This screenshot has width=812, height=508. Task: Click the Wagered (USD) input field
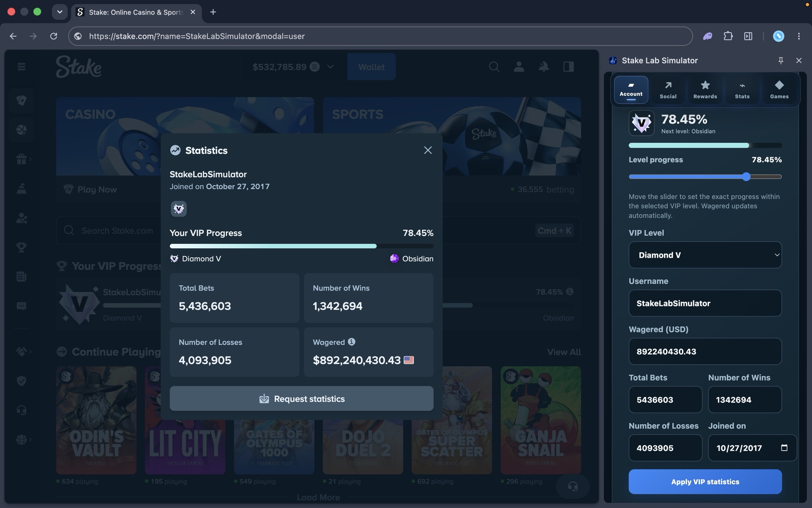tap(705, 351)
